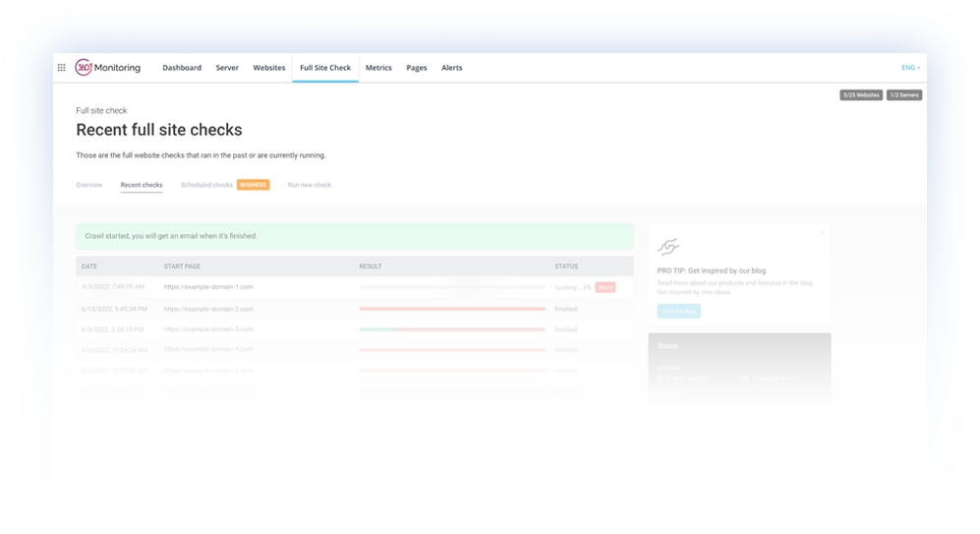Image resolution: width=980 pixels, height=534 pixels.
Task: Open the Alerts menu item
Action: tap(452, 68)
